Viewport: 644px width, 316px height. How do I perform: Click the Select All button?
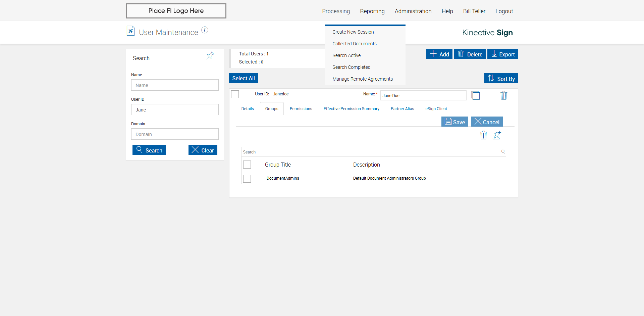[244, 78]
